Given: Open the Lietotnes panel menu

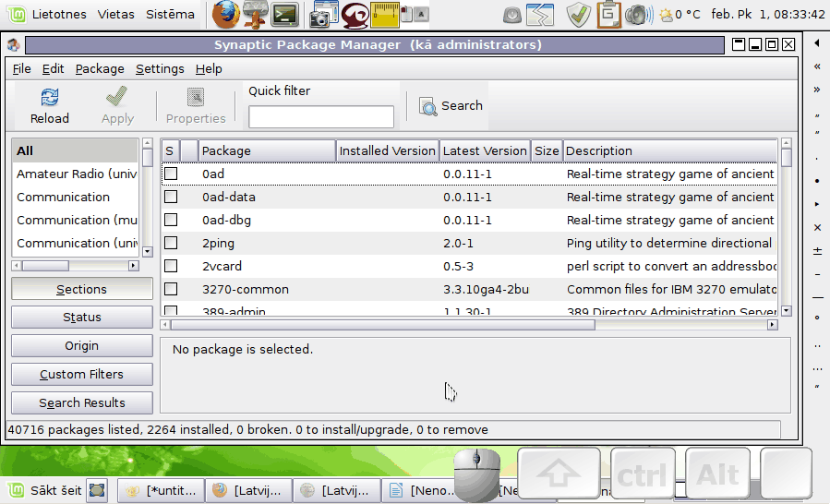Looking at the screenshot, I should (59, 14).
